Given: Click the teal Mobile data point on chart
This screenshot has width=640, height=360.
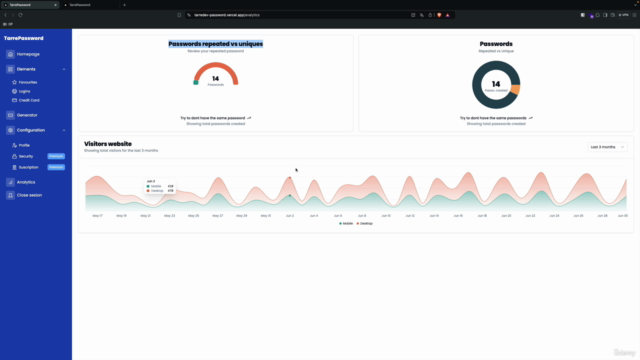Looking at the screenshot, I should tap(290, 196).
